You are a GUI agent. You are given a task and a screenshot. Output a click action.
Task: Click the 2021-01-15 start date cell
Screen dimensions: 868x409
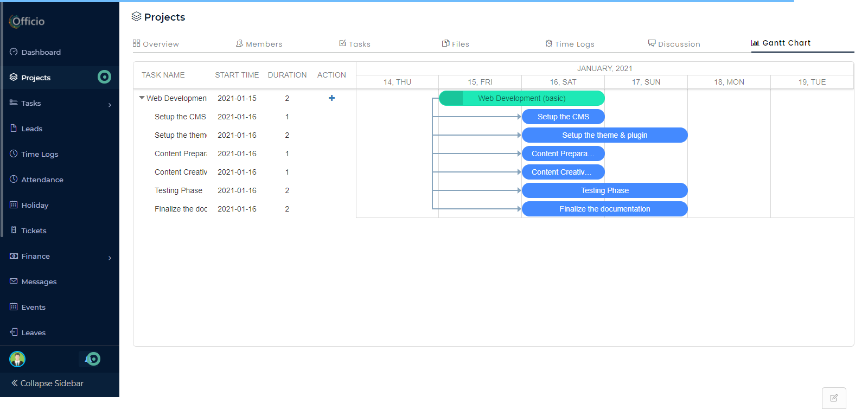point(237,98)
